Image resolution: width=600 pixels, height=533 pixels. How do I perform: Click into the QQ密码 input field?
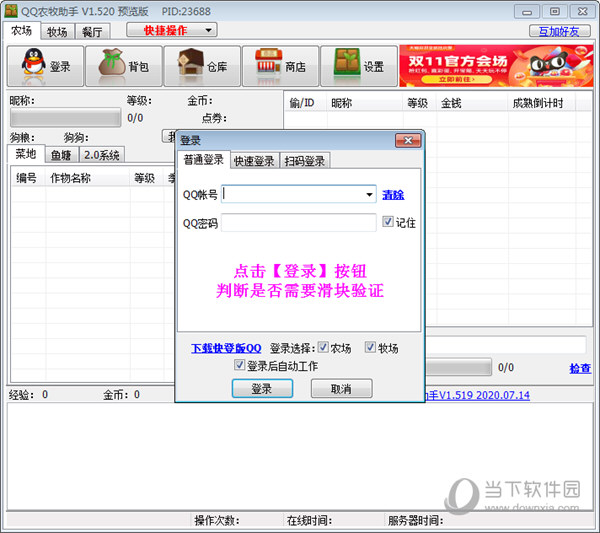[x=298, y=223]
